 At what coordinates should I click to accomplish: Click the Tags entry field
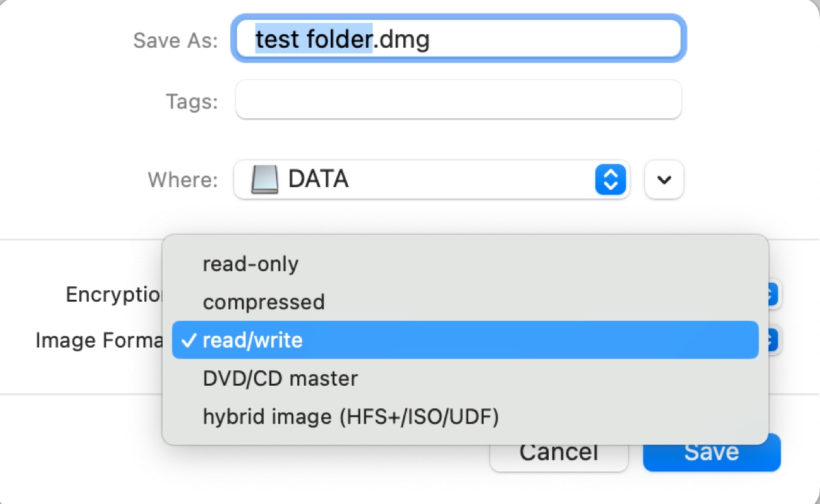(x=458, y=99)
